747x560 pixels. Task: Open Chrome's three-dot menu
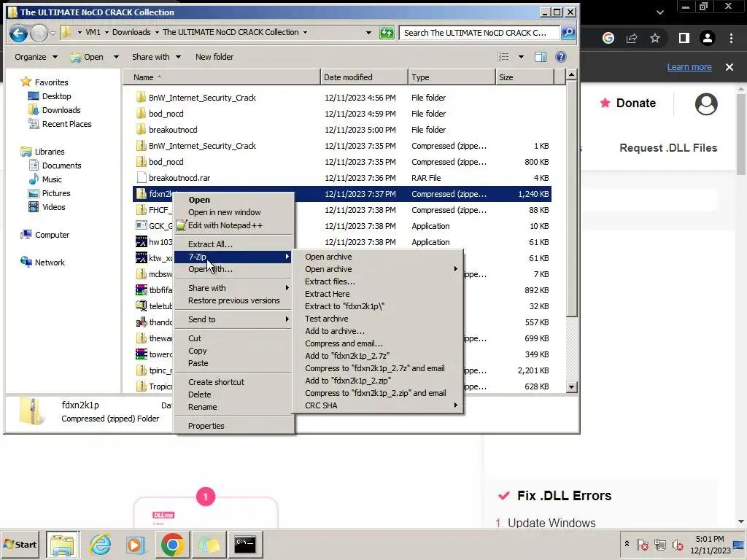click(731, 38)
